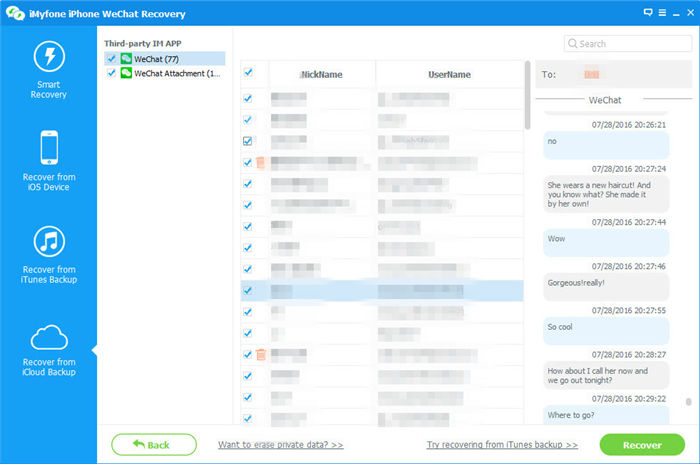Click the green WeChat (77) icon

coord(126,59)
